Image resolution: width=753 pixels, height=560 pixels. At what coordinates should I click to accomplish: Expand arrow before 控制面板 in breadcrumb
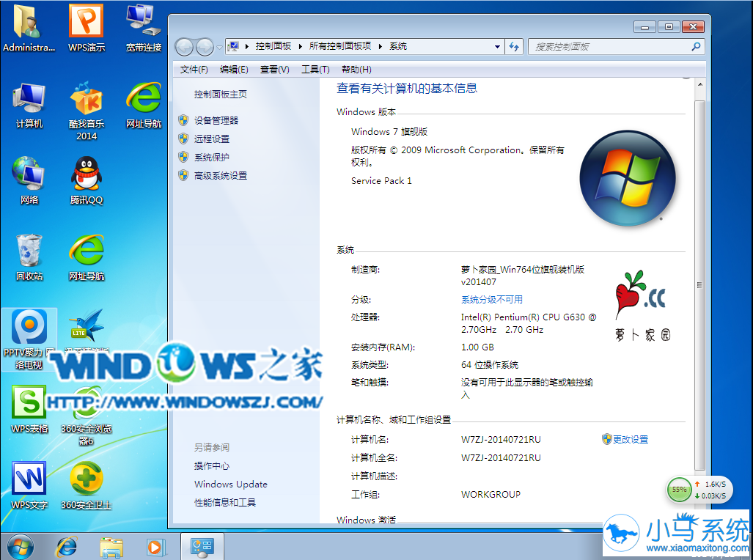click(x=247, y=47)
